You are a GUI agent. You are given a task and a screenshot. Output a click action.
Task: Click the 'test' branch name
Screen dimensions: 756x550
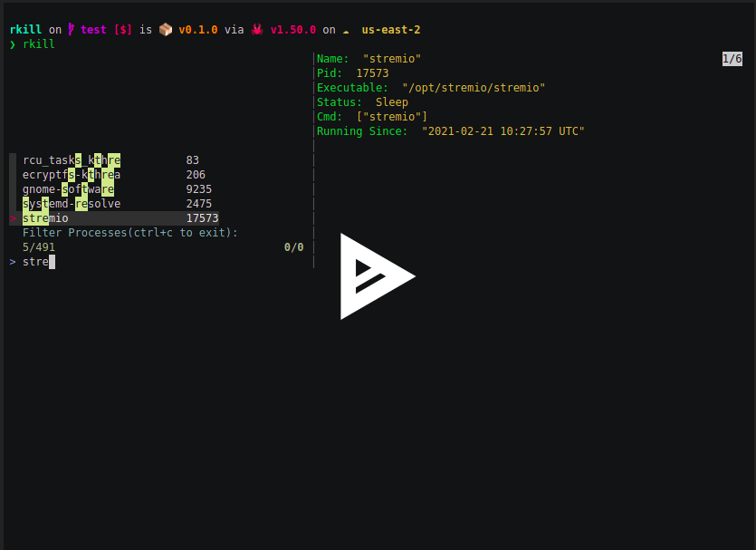[93, 30]
